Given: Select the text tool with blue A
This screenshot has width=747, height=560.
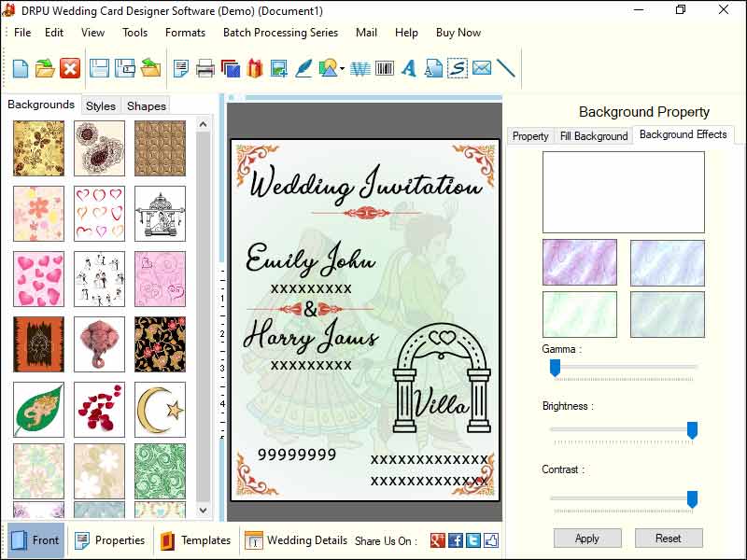Looking at the screenshot, I should 408,67.
